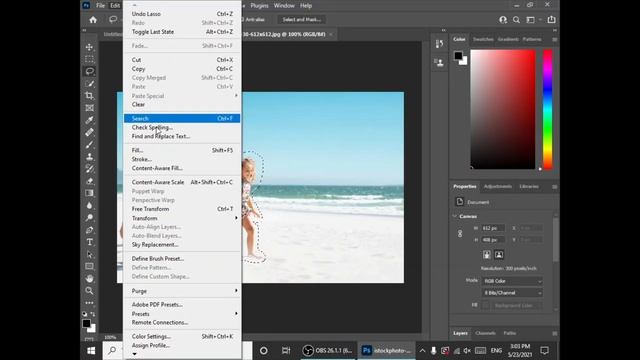Viewport: 640px width, 360px height.
Task: Select the Zoom tool
Action: [89, 291]
